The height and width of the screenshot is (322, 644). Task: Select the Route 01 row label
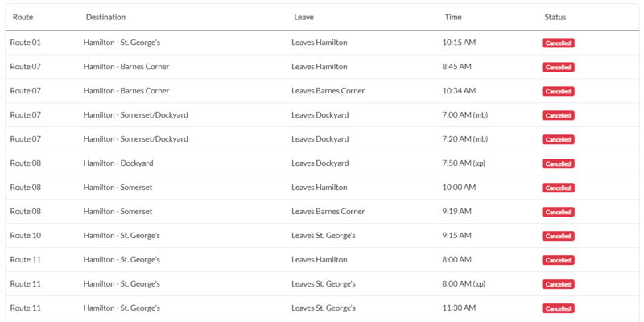pos(25,43)
